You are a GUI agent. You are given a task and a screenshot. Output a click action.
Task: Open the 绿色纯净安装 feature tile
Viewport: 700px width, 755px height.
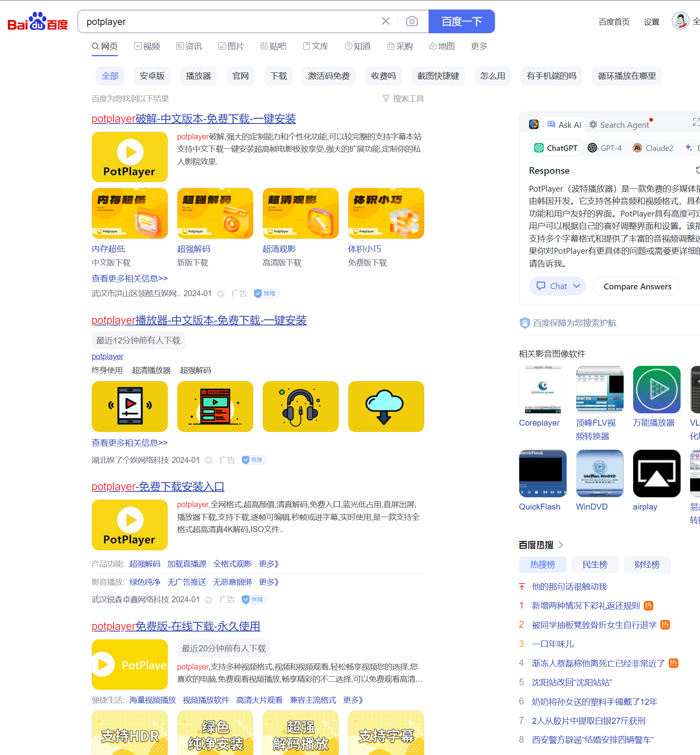coord(215,733)
